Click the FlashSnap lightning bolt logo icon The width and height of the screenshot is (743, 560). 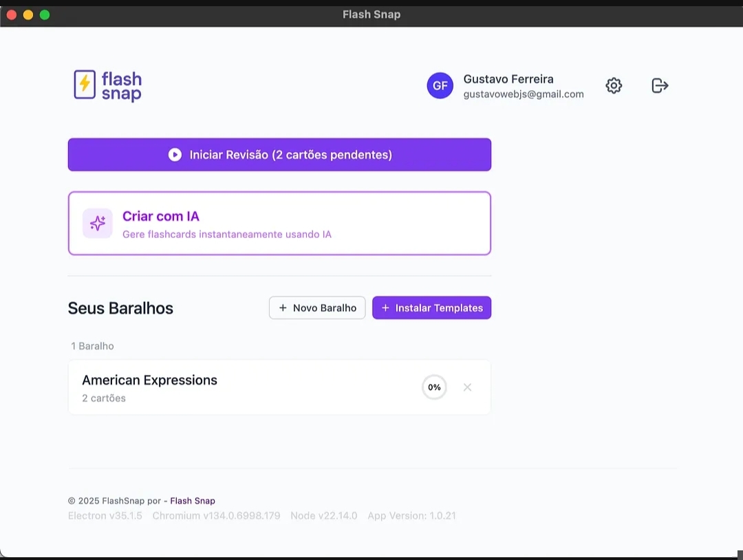point(83,85)
